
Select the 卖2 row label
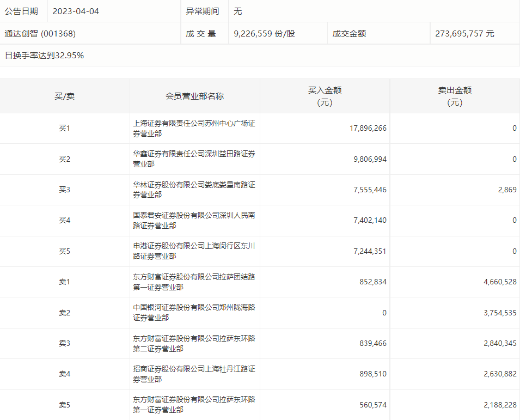65,313
